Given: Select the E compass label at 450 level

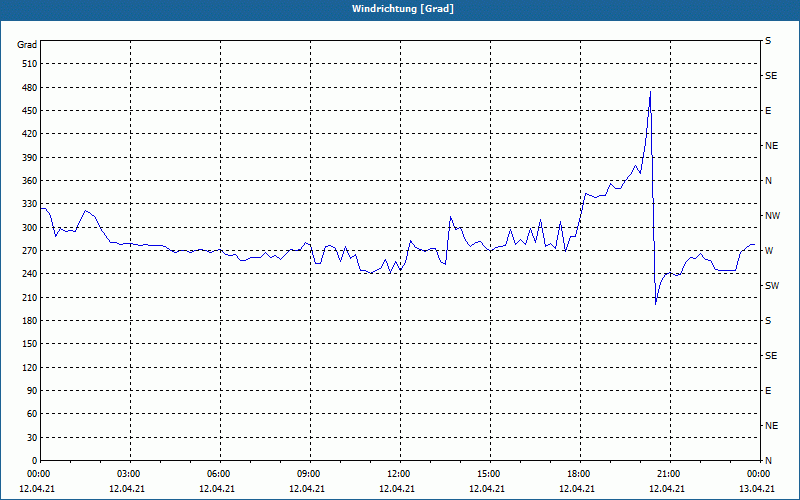Looking at the screenshot, I should point(768,111).
